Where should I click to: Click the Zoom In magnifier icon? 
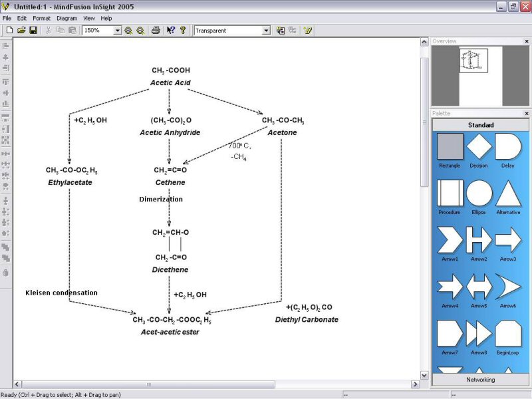[x=128, y=31]
